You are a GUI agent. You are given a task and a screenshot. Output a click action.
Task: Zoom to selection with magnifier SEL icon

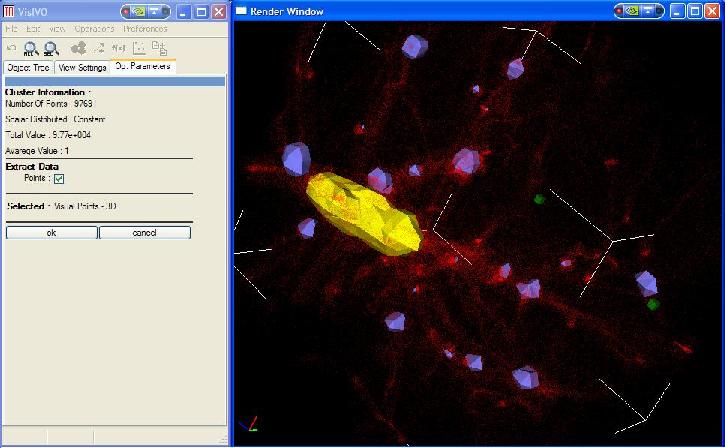point(51,48)
